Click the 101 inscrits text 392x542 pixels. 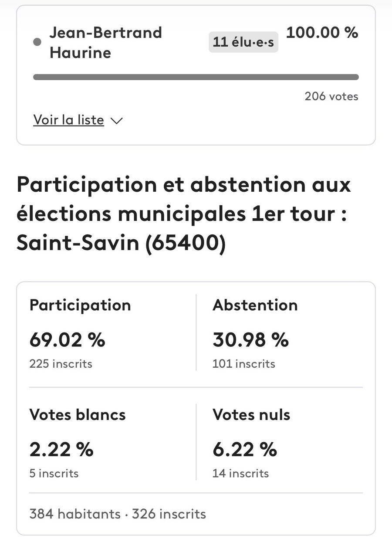pyautogui.click(x=243, y=364)
